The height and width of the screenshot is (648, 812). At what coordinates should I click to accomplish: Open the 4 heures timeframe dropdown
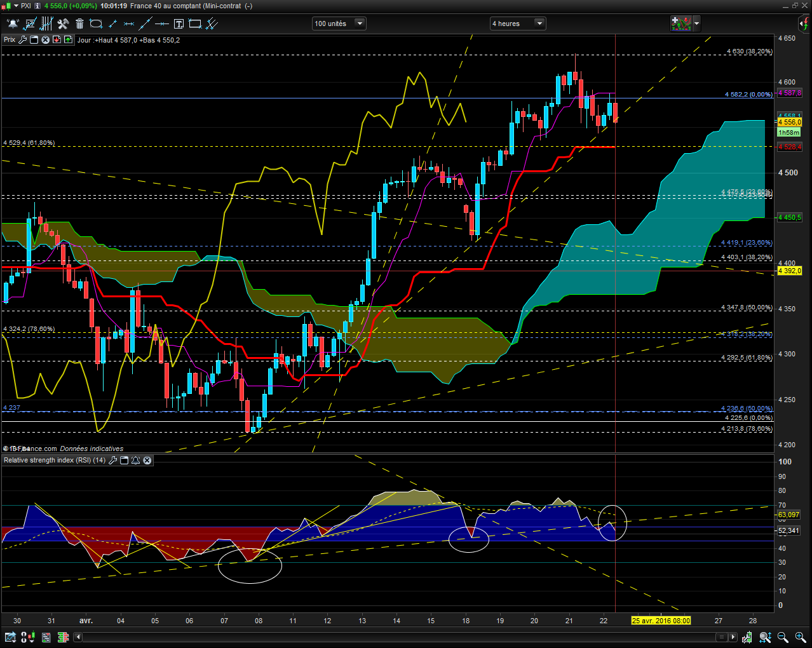[518, 24]
